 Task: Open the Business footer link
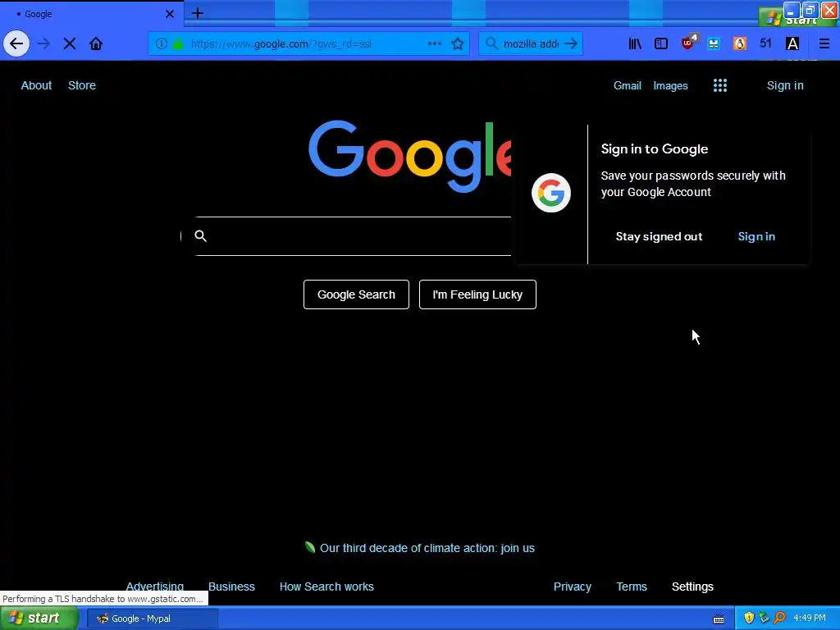231,587
